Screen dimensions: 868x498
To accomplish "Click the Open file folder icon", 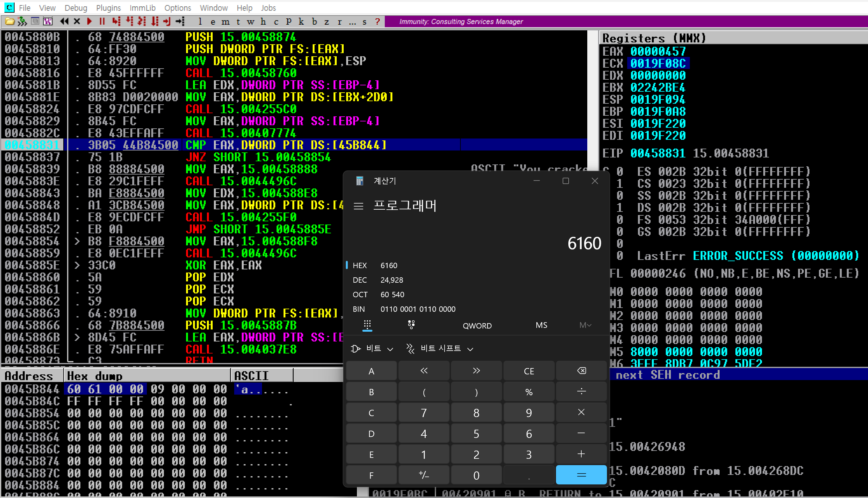I will point(9,22).
